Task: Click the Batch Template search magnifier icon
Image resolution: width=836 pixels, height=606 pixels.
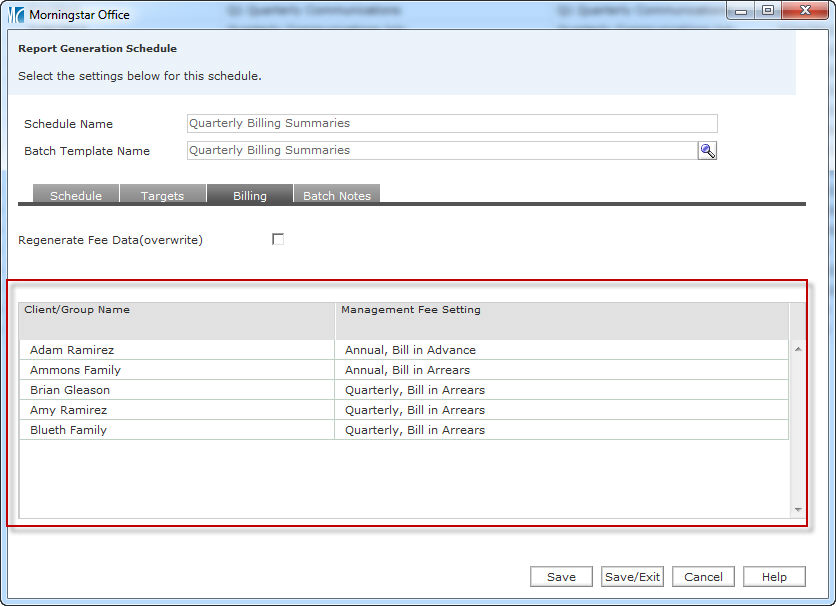Action: click(x=707, y=151)
